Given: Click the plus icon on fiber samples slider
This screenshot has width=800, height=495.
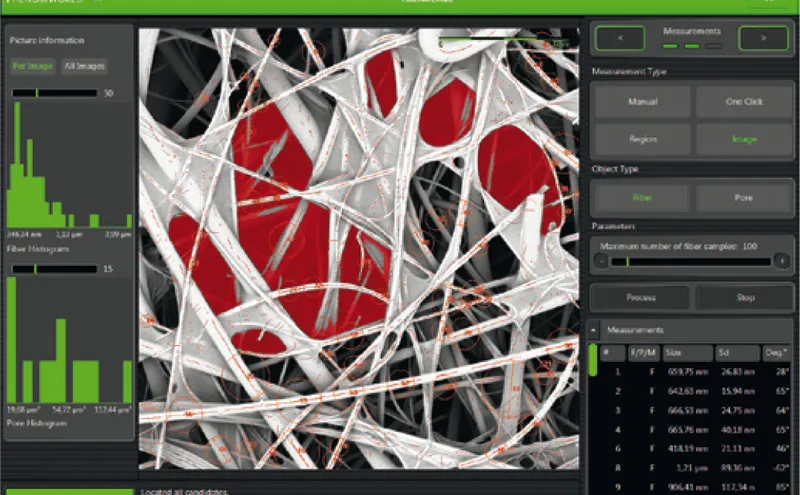Looking at the screenshot, I should pyautogui.click(x=780, y=261).
